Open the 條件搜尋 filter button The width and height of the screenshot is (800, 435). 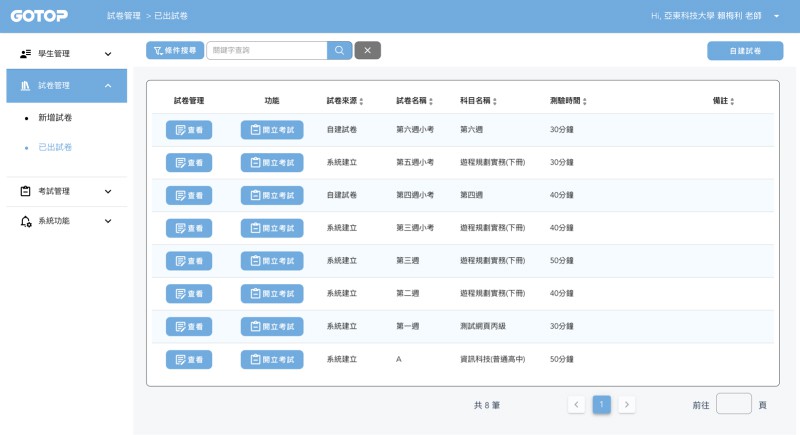tap(175, 50)
